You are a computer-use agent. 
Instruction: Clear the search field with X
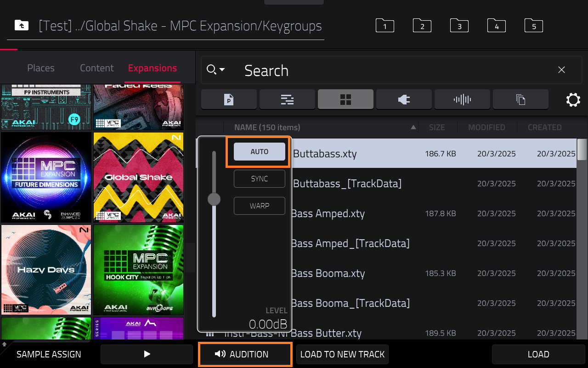(561, 70)
